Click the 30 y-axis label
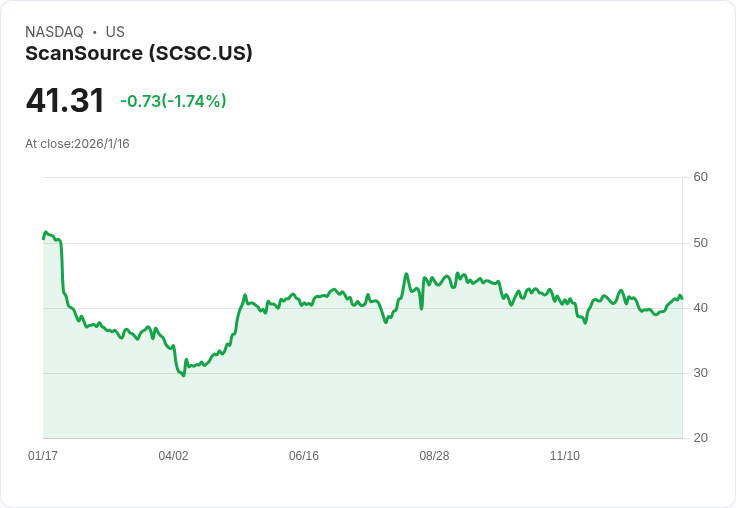736x508 pixels. click(x=701, y=373)
